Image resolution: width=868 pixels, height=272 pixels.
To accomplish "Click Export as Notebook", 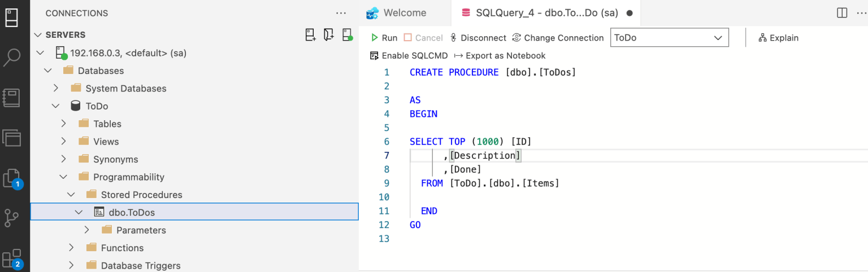I will coord(500,55).
